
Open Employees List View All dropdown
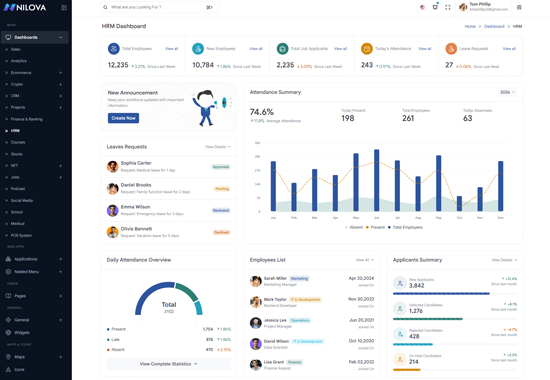point(365,260)
